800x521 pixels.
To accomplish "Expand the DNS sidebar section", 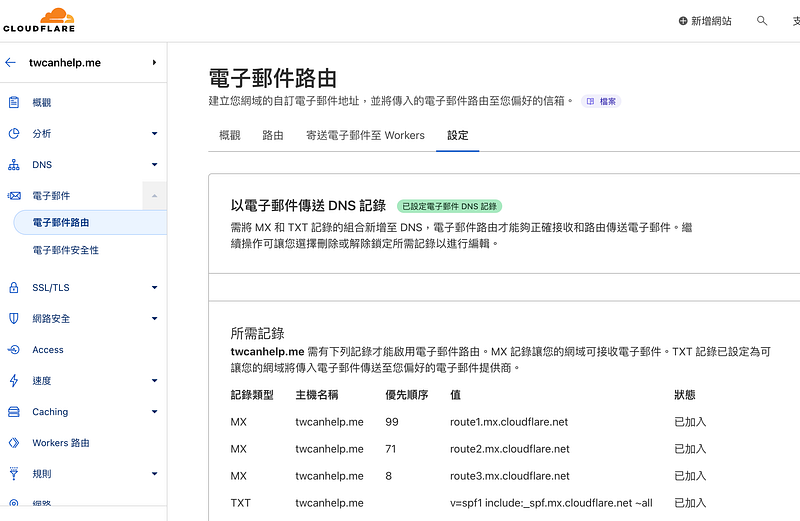I will (155, 165).
